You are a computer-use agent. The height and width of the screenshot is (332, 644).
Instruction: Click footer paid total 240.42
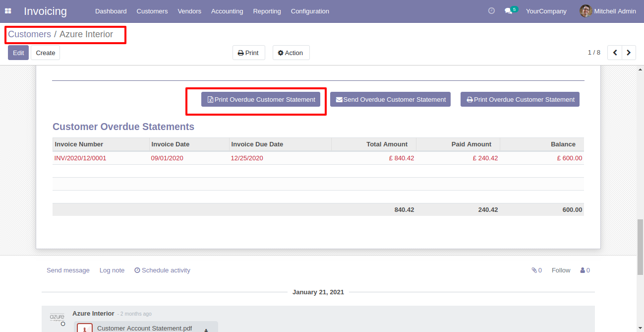pos(488,210)
